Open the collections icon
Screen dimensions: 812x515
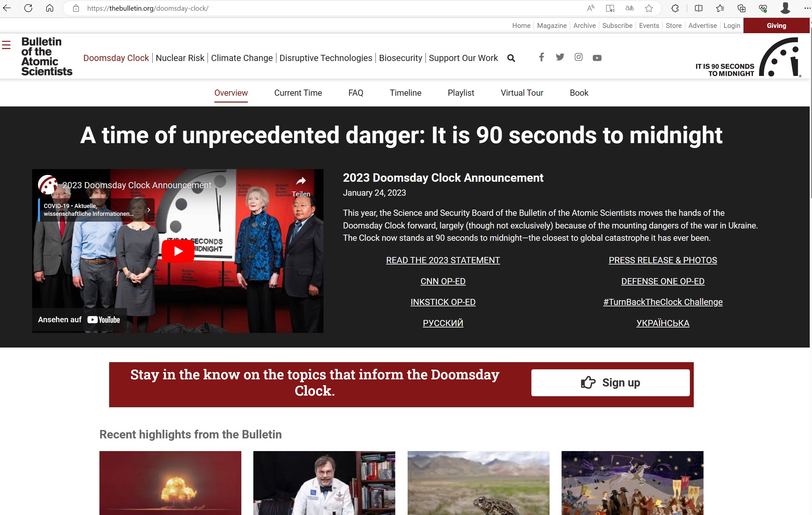pos(741,8)
